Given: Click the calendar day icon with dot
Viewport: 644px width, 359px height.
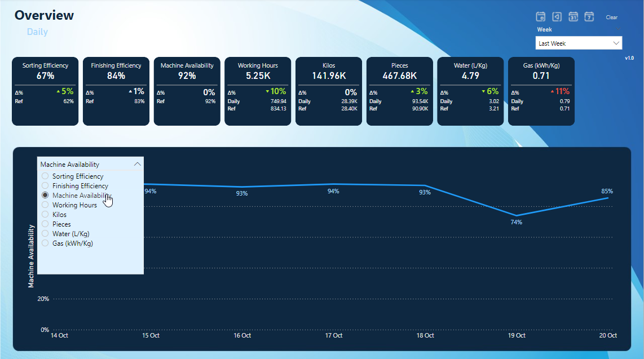Looking at the screenshot, I should point(540,16).
